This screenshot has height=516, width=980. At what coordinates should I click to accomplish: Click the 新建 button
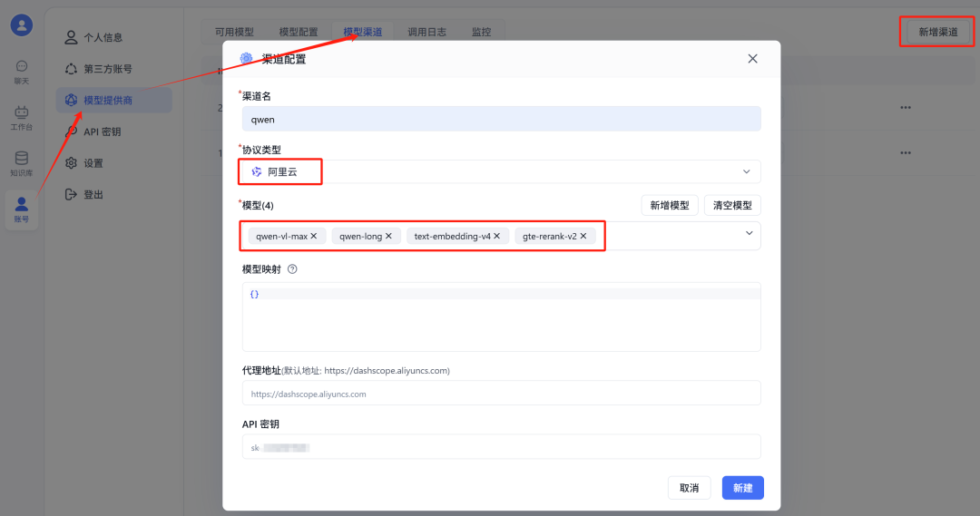point(742,488)
